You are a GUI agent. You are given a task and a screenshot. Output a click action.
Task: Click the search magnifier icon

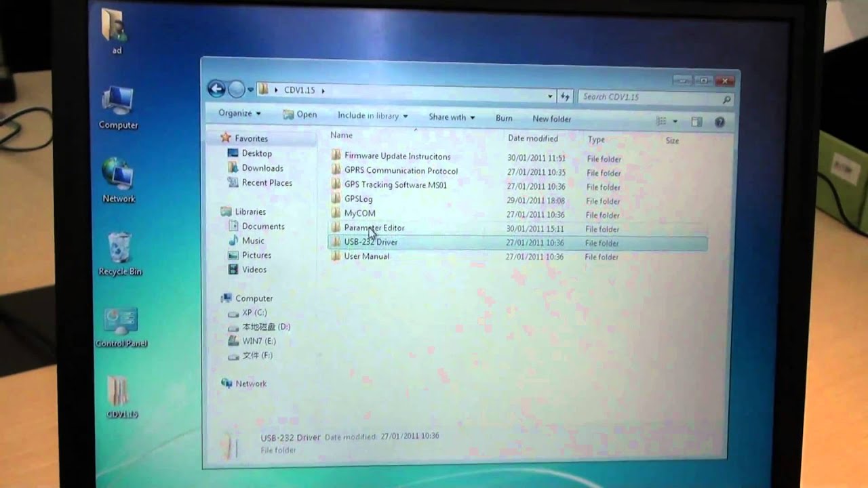click(728, 100)
